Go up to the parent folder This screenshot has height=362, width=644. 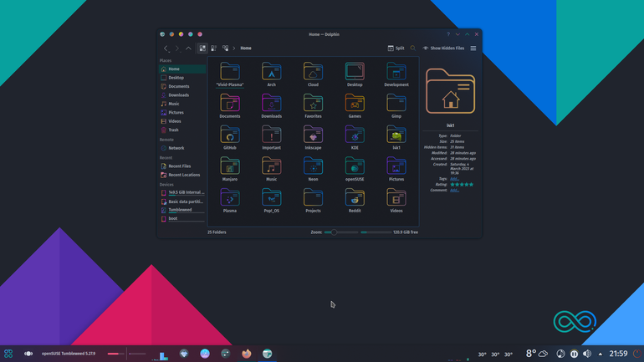(188, 48)
